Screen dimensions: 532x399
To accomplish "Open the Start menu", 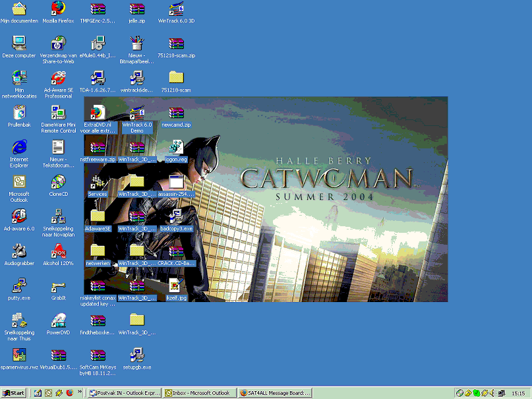I will tap(14, 393).
